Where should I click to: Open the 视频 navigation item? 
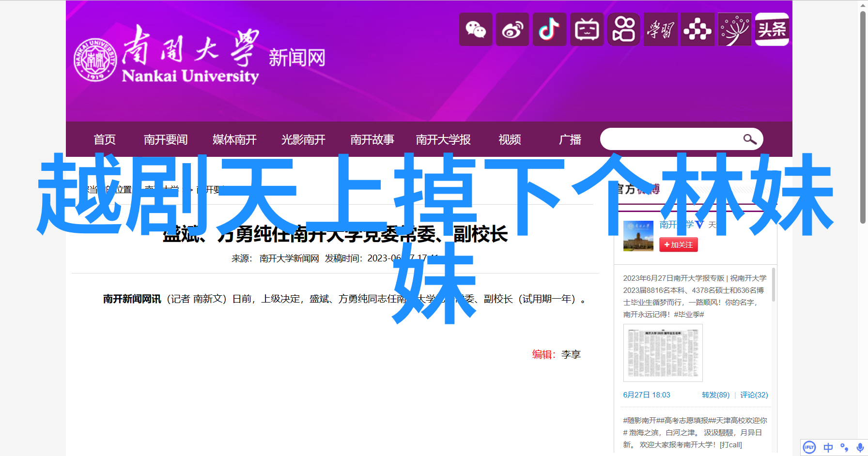tap(510, 140)
